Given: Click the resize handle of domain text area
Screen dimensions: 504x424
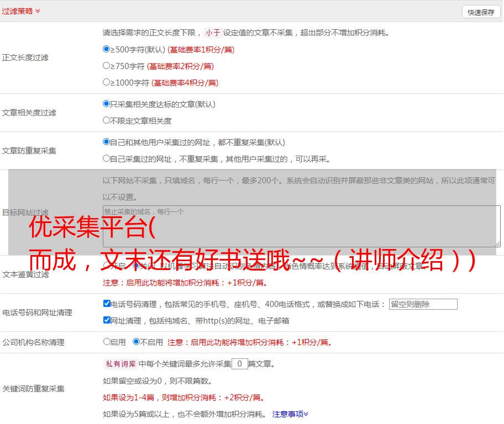Looking at the screenshot, I should coord(497,244).
